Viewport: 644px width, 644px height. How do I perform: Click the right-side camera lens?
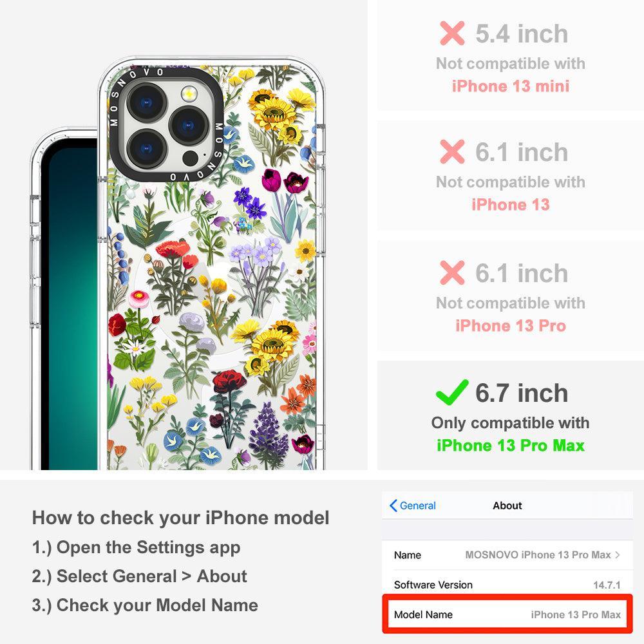189,126
